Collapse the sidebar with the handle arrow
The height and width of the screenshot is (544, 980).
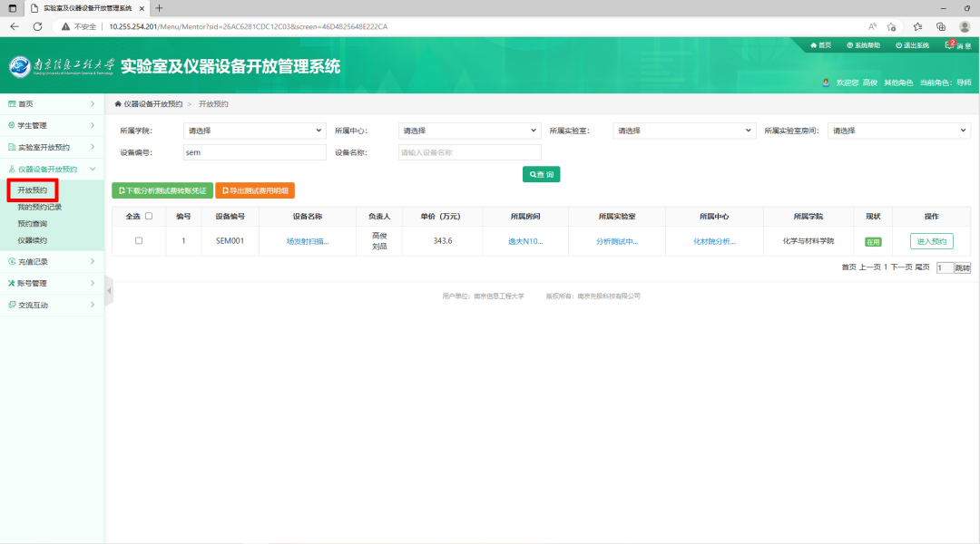pos(110,290)
